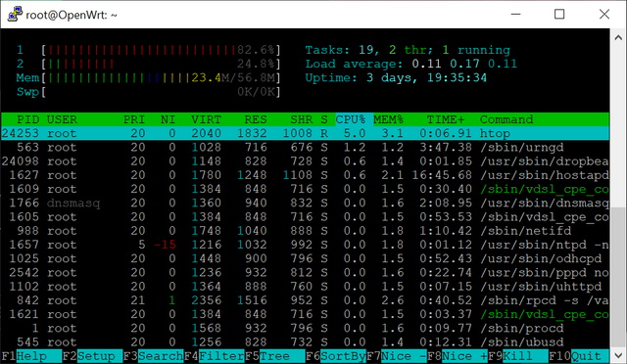Select the ntpd process row

tap(305, 245)
